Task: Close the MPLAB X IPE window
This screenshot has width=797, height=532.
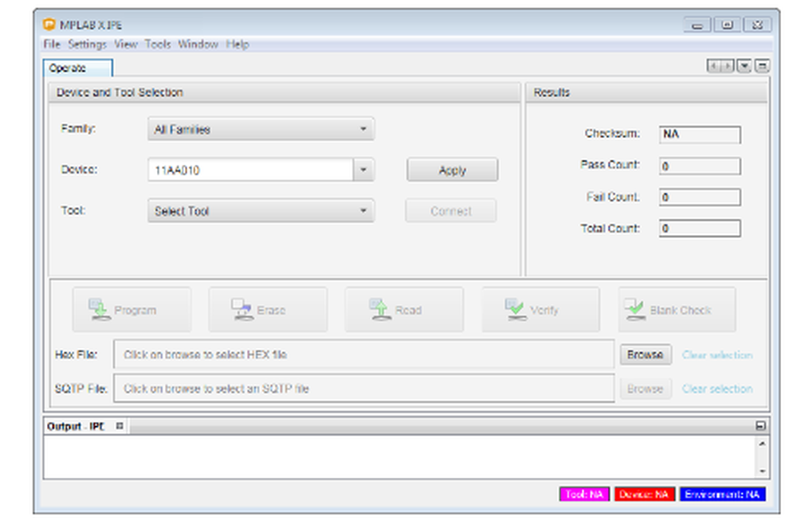Action: click(758, 25)
